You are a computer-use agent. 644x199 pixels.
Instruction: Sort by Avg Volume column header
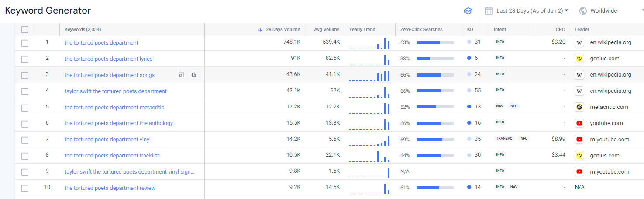pos(327,30)
